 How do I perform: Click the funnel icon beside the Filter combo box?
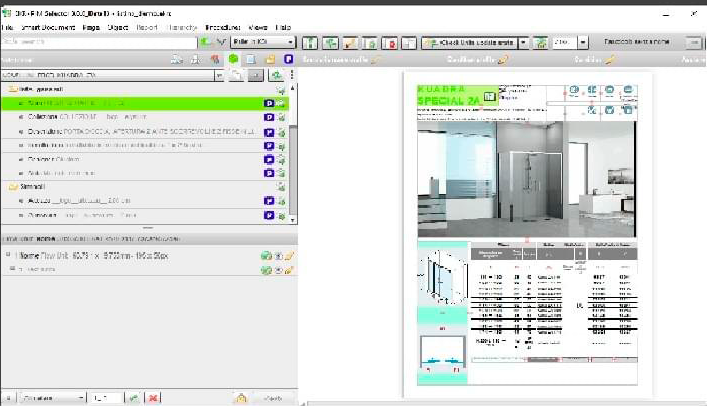(x=221, y=42)
